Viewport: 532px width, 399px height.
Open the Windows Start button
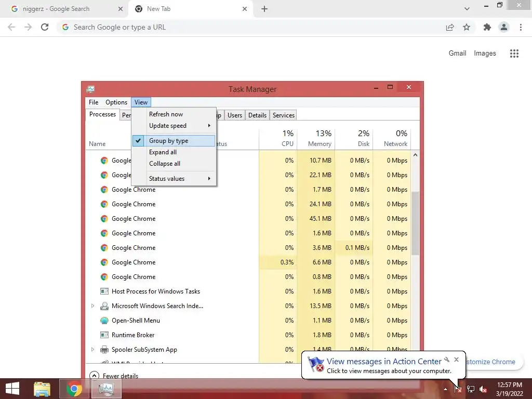coord(12,389)
